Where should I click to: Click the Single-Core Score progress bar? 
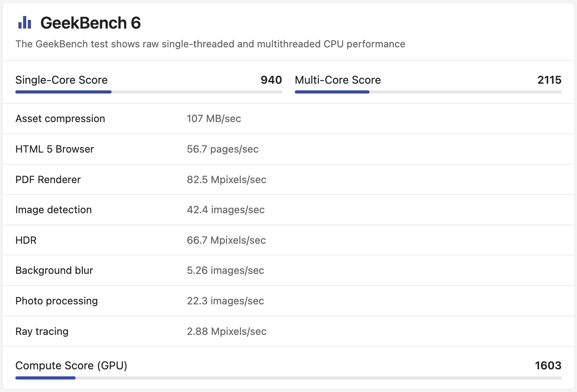148,92
